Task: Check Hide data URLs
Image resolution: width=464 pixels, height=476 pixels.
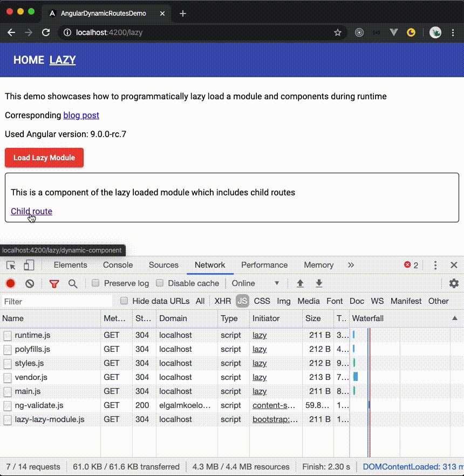Action: click(124, 301)
